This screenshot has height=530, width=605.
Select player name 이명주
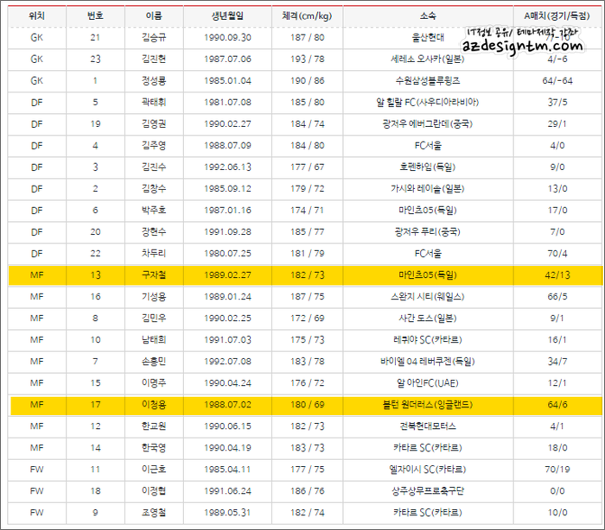click(154, 383)
